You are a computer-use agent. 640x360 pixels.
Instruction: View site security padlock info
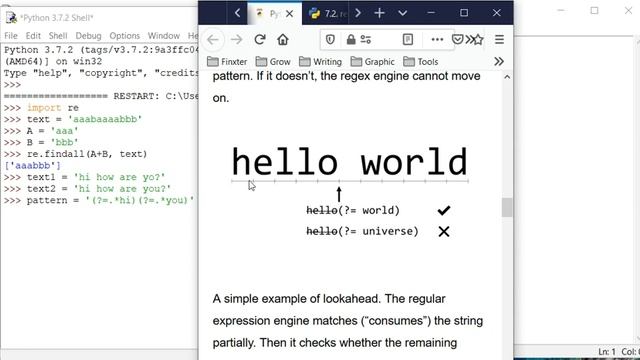click(351, 40)
